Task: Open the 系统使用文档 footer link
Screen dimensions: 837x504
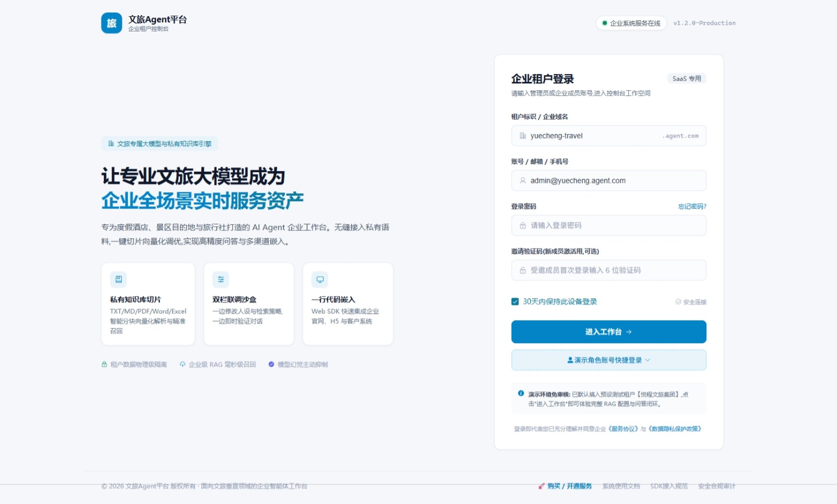Action: (x=621, y=486)
